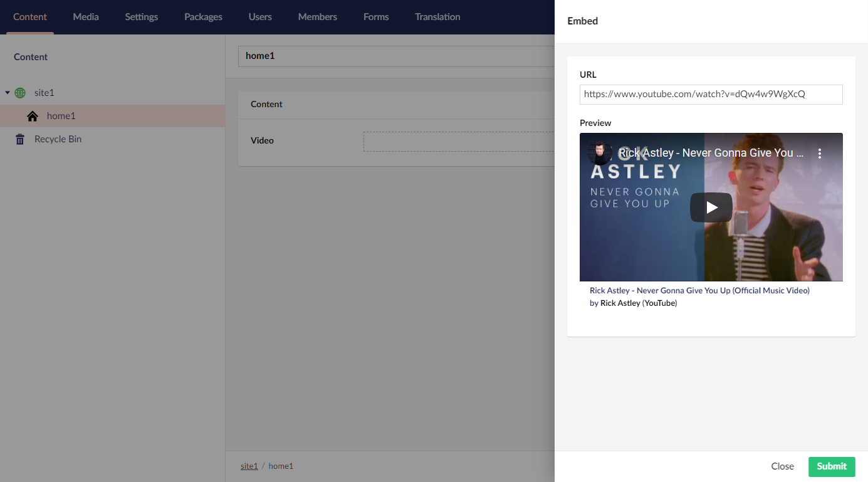868x482 pixels.
Task: Open the Users section
Action: [260, 17]
